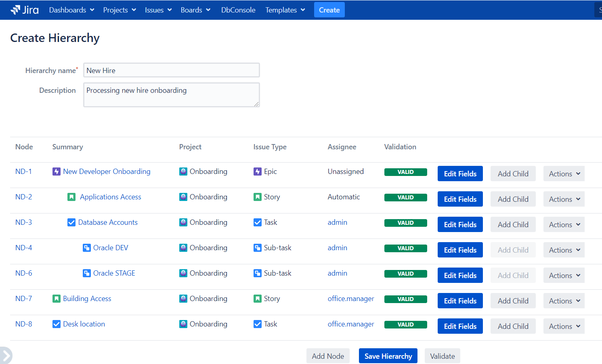The width and height of the screenshot is (602, 364).
Task: Expand the sidebar with the bottom-left chevron
Action: [x=6, y=356]
